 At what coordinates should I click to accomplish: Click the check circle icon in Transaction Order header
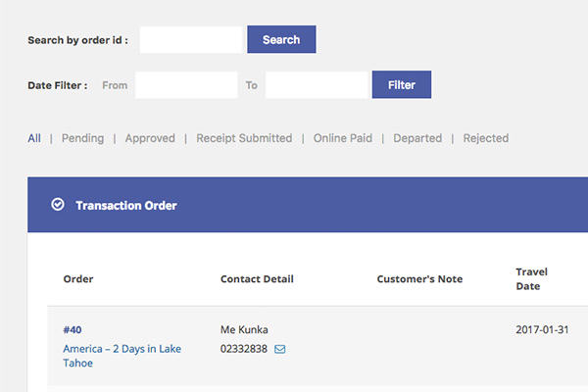[58, 205]
